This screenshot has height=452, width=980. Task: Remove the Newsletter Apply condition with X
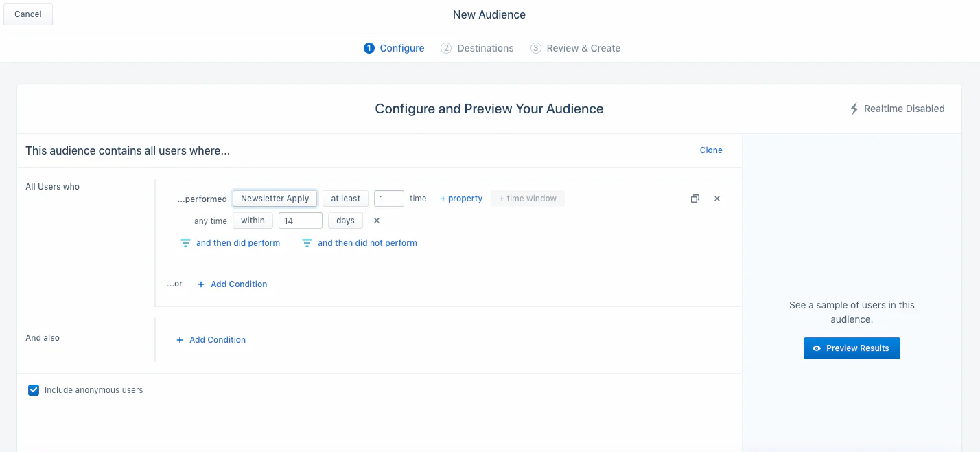point(717,199)
